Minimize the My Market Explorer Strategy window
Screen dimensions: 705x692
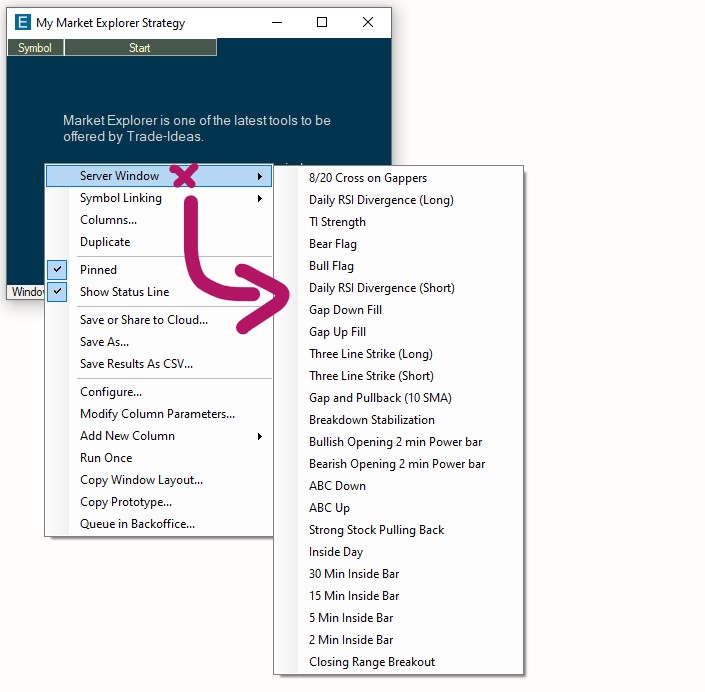(x=277, y=22)
